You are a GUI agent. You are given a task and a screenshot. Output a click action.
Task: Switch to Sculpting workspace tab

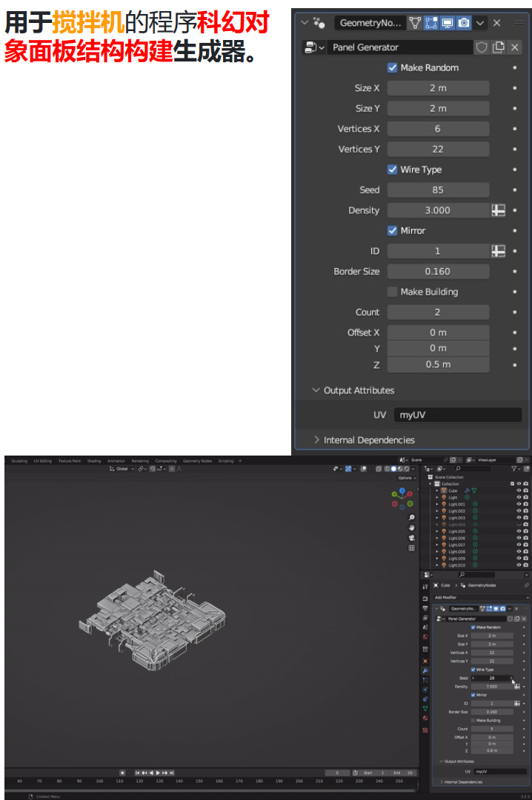[19, 461]
